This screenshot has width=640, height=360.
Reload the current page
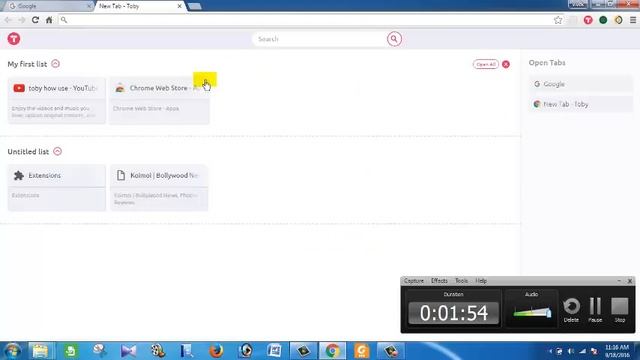coord(36,20)
